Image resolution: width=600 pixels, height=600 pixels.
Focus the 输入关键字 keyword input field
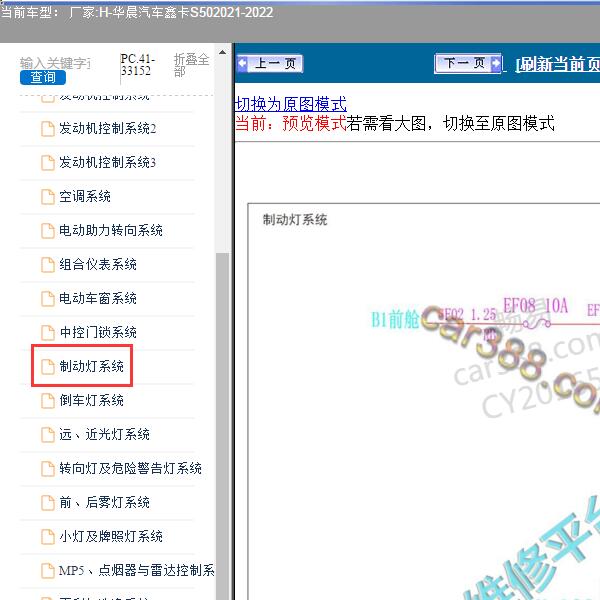pyautogui.click(x=55, y=63)
